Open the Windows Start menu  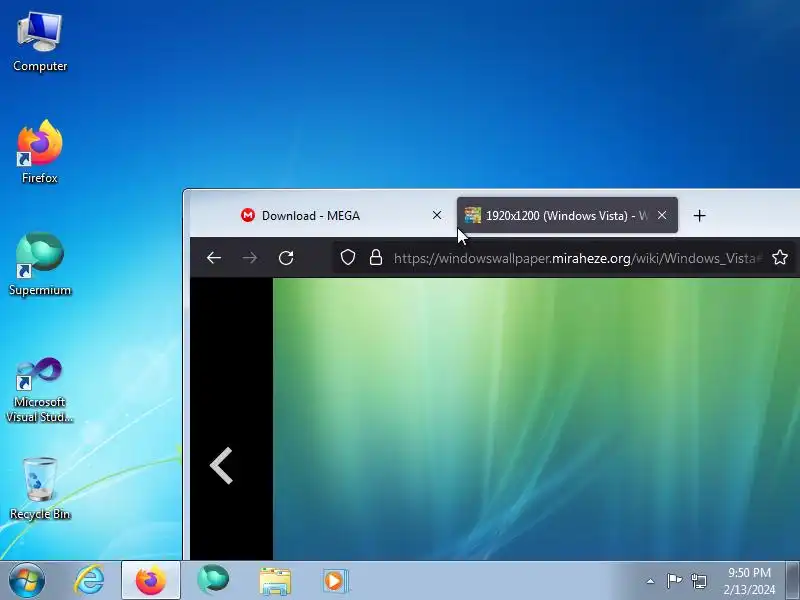(27, 581)
